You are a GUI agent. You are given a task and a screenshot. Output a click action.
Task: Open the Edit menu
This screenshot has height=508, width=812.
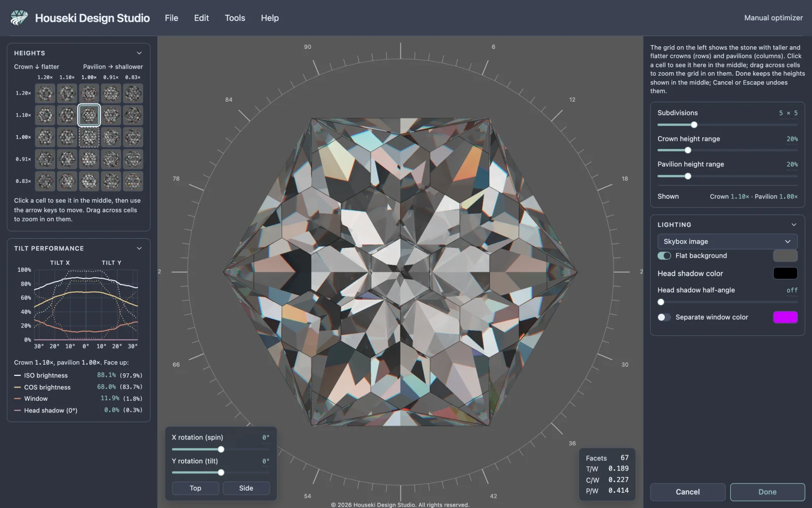coord(201,18)
